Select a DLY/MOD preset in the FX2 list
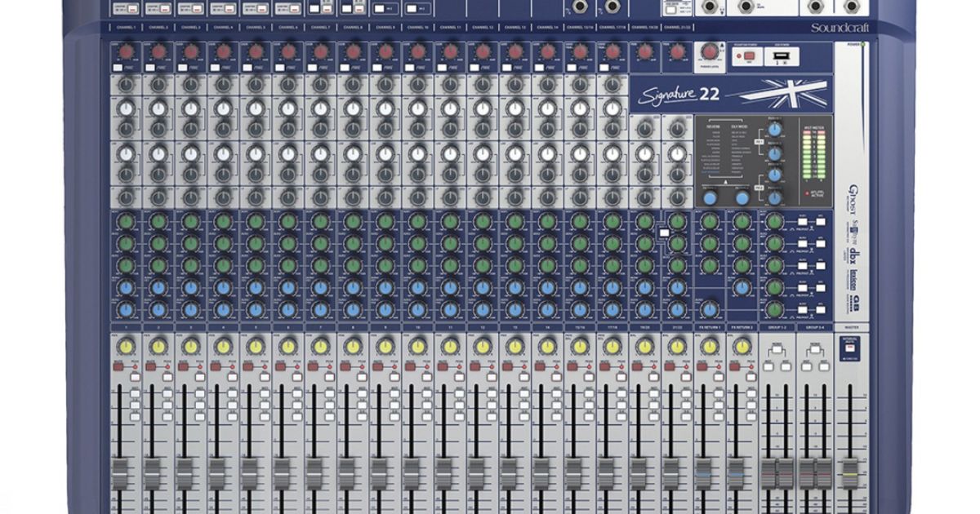The width and height of the screenshot is (980, 514). pos(738,149)
